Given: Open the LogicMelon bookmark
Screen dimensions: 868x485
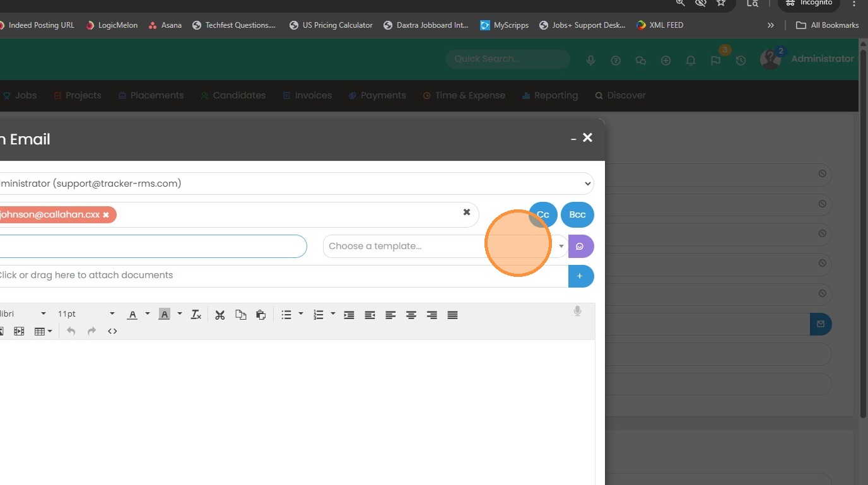Looking at the screenshot, I should [112, 25].
